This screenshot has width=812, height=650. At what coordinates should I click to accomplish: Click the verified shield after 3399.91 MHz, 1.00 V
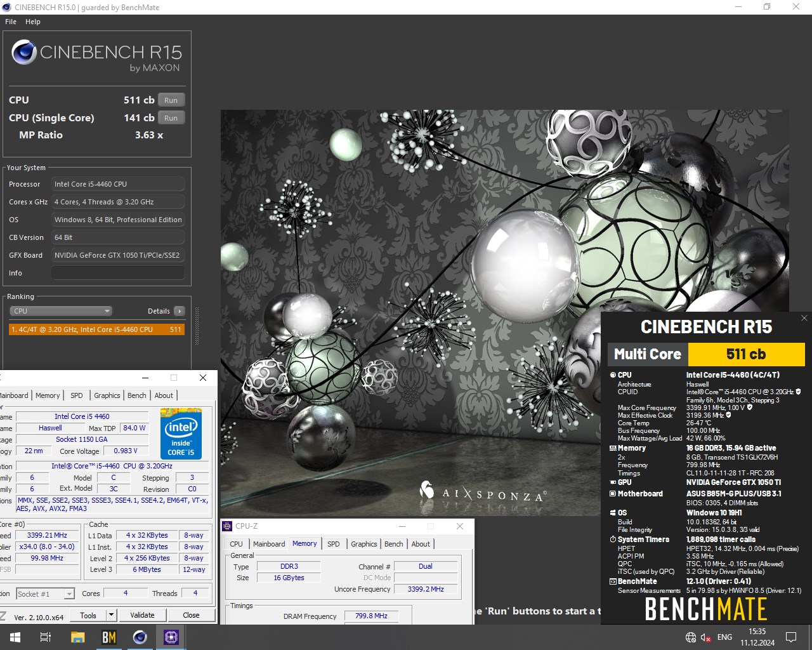750,408
